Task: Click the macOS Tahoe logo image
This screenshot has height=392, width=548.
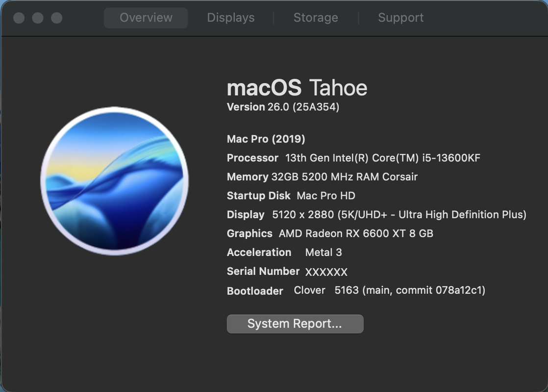Action: tap(115, 181)
